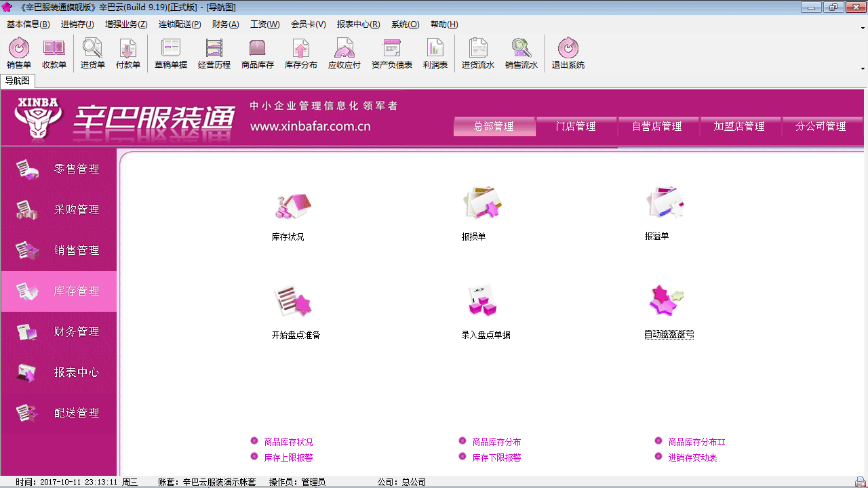Switch to the 加盟店管理 tab
Image resolution: width=868 pixels, height=488 pixels.
click(x=739, y=126)
